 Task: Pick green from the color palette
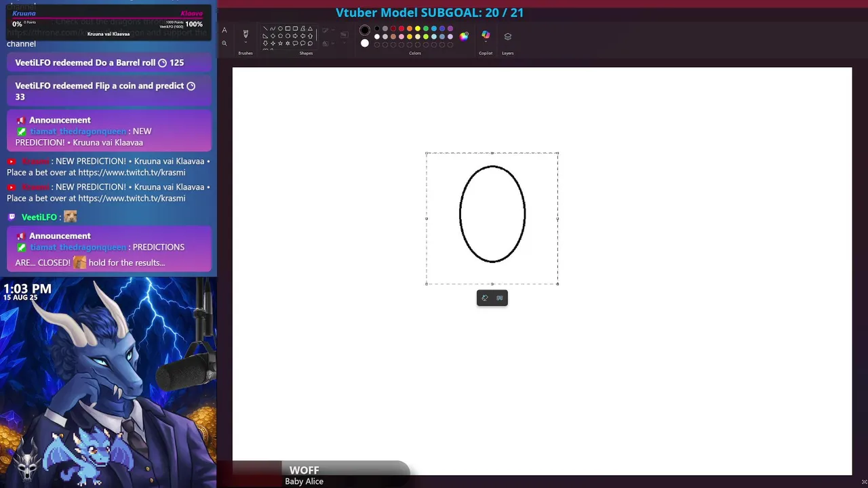[x=426, y=28]
